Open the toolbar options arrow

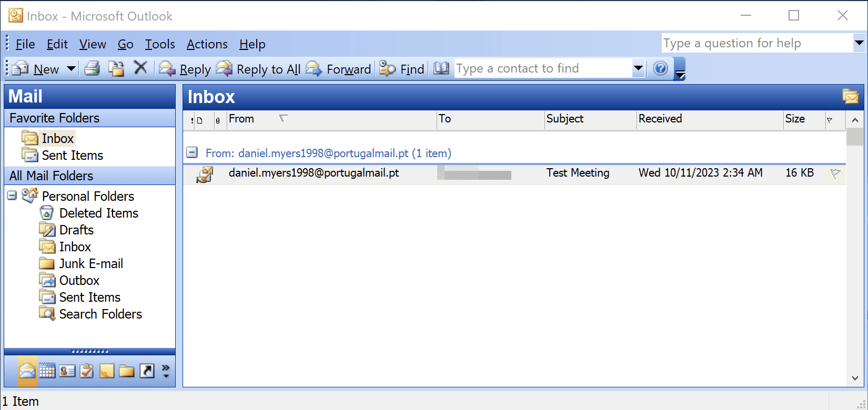(x=680, y=69)
